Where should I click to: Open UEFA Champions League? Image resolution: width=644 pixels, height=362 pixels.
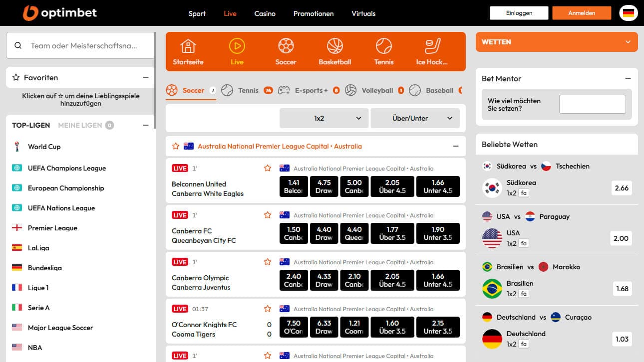(x=66, y=168)
